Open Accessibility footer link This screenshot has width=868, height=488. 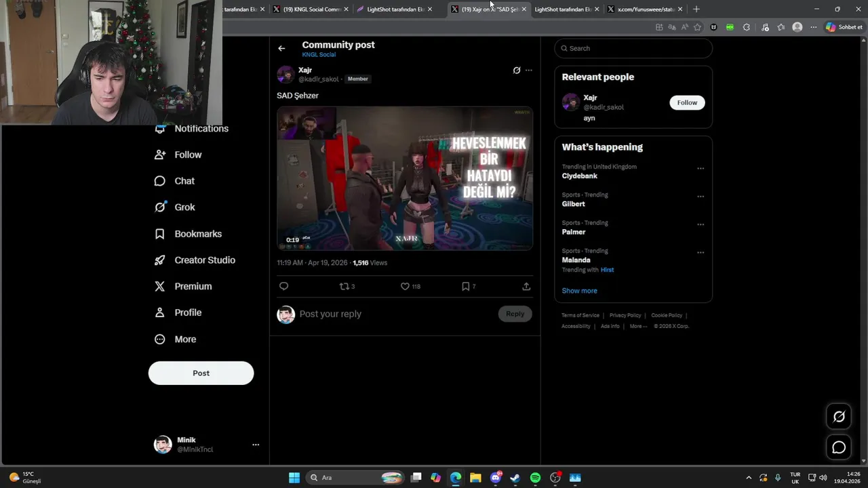[x=576, y=326]
